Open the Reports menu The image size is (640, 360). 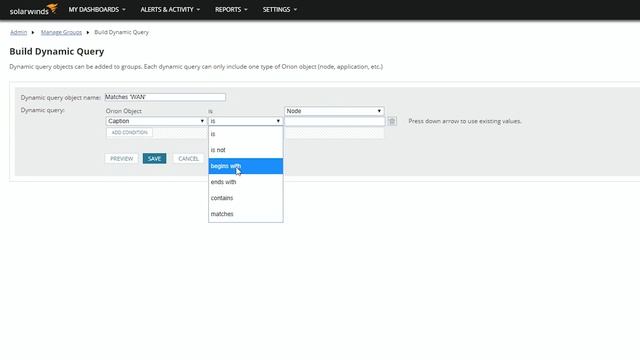231,9
